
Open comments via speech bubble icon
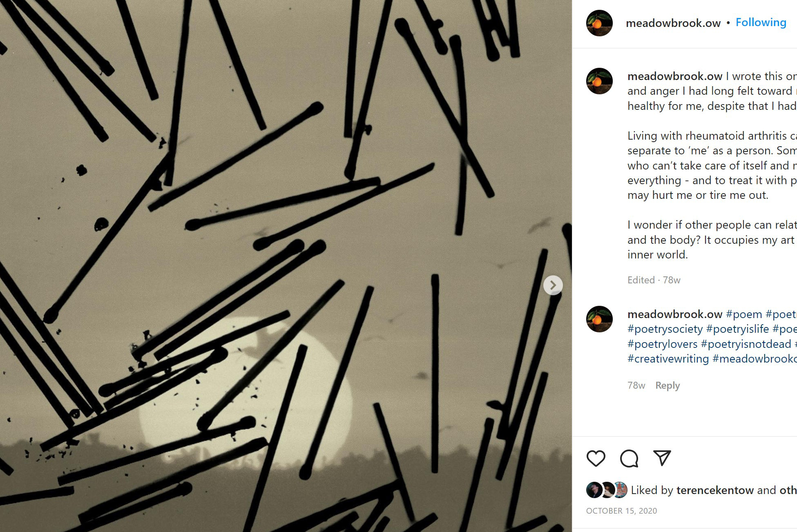click(x=629, y=458)
